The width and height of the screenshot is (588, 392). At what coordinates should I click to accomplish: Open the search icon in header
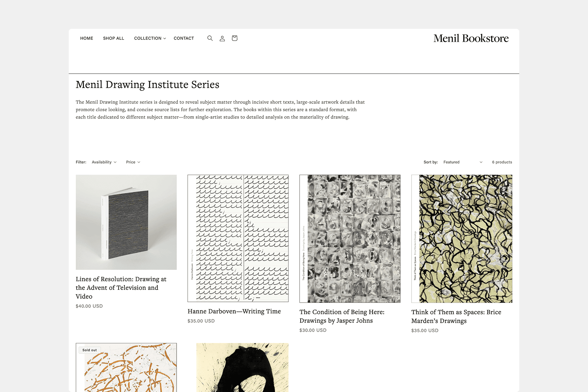tap(210, 38)
